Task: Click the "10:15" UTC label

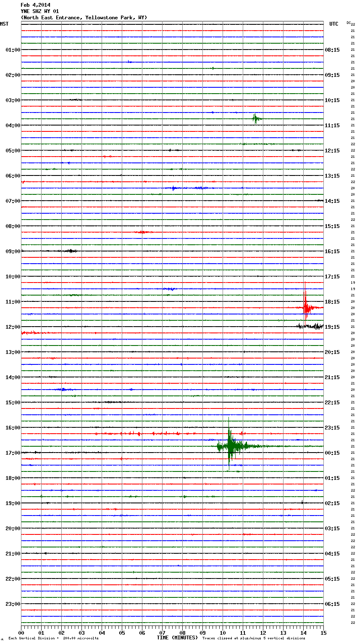Action: pos(332,100)
